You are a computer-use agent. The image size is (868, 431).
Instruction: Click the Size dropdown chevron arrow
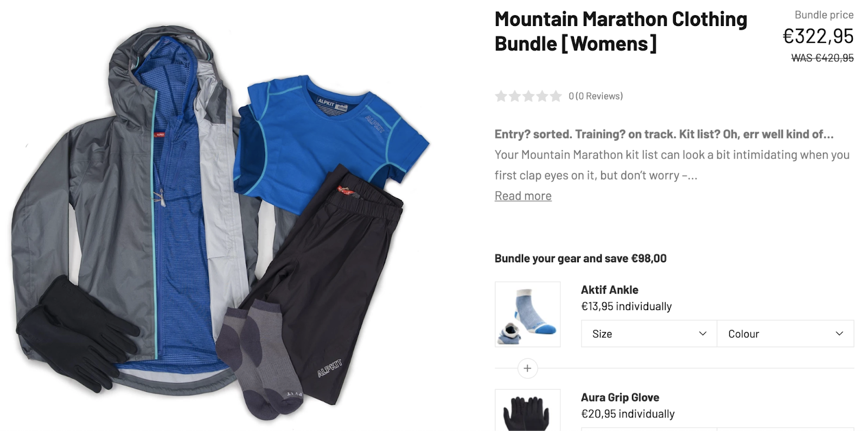(x=703, y=334)
